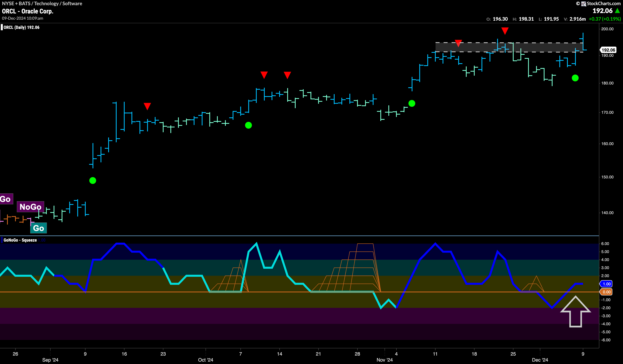This screenshot has width=623, height=364.
Task: Click the 6.00 oscillator axis label
Action: (x=605, y=244)
